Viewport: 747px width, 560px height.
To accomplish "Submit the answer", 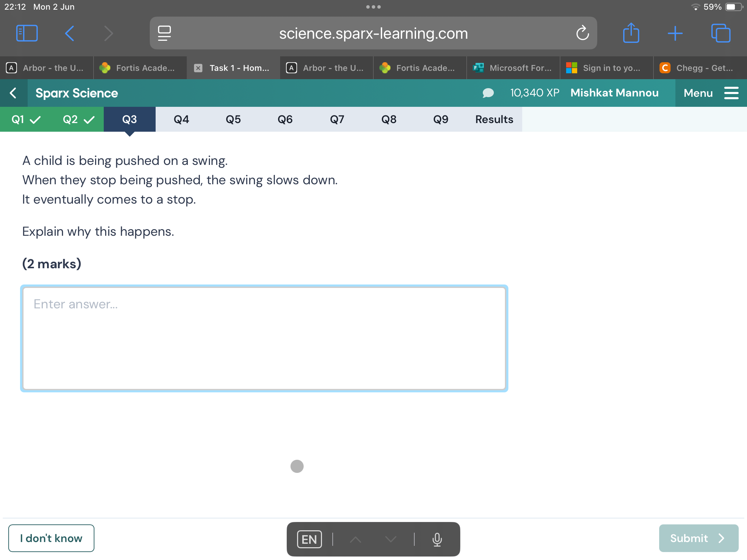I will pos(698,538).
